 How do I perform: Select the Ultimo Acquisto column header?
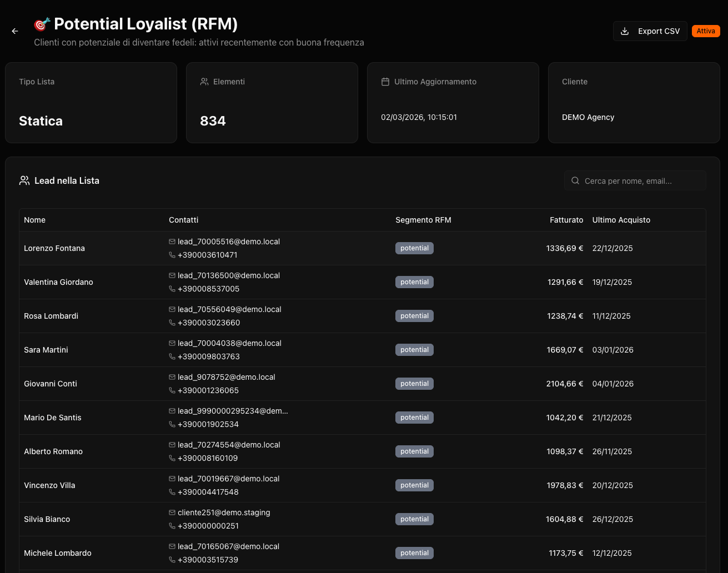pyautogui.click(x=621, y=220)
